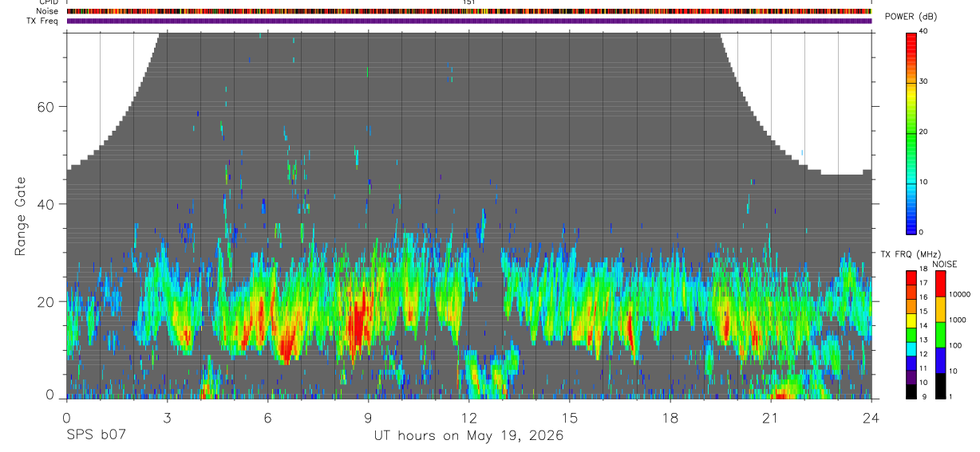Click the NOISE color scale bar
The width and height of the screenshot is (980, 452).
click(x=941, y=335)
